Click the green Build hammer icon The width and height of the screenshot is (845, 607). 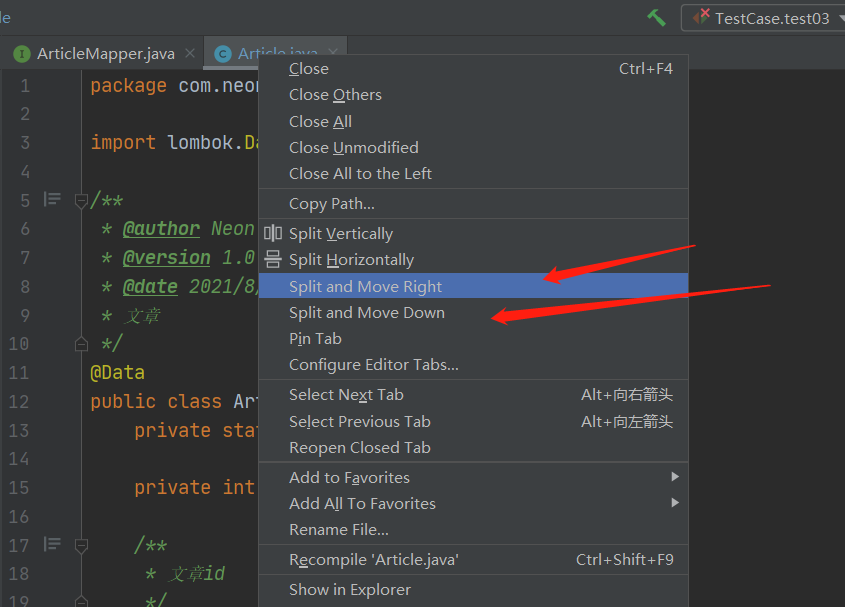pos(656,18)
